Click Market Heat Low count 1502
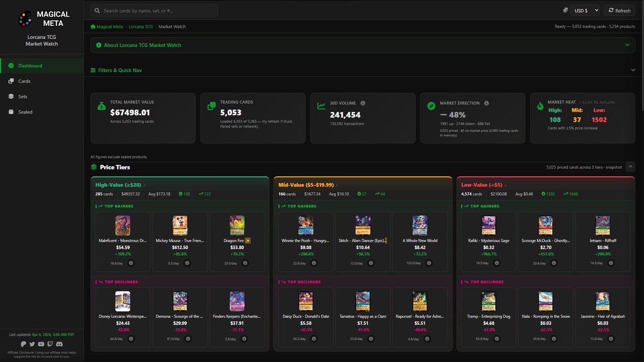The image size is (644, 362). click(x=599, y=120)
